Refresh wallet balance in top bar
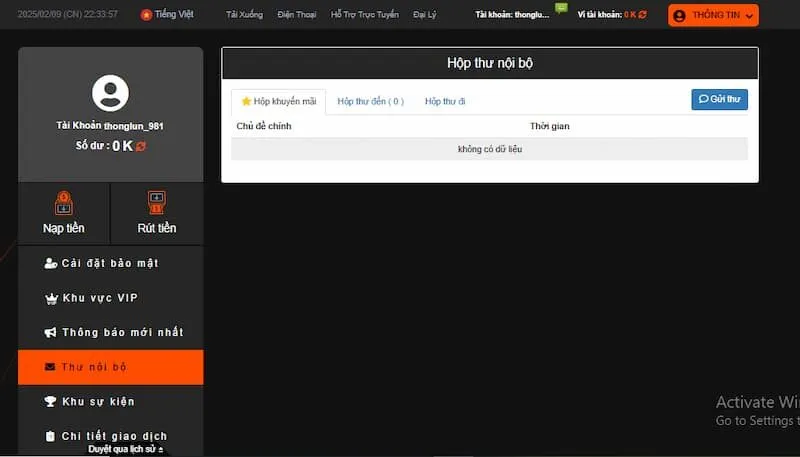800x457 pixels. (x=642, y=15)
